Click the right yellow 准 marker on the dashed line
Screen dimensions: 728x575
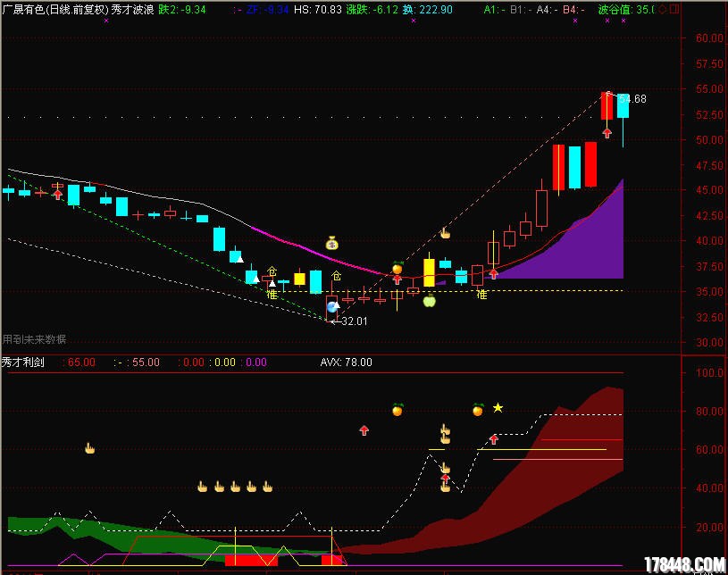coord(481,295)
